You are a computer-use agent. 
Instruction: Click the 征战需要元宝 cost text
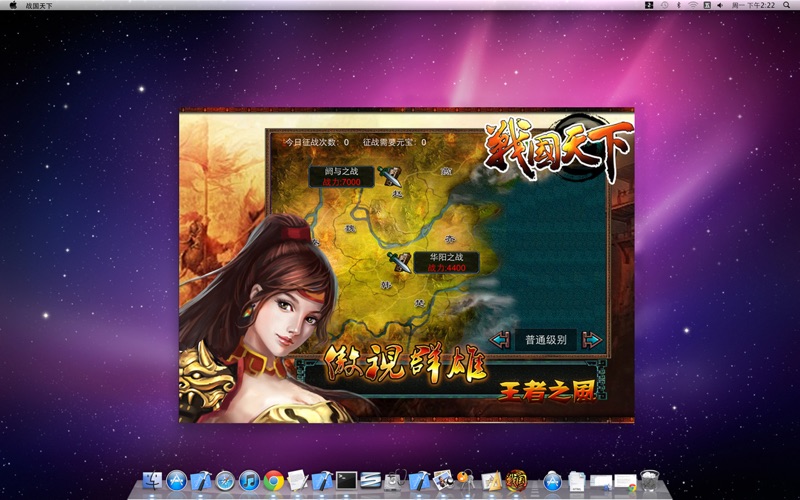[394, 142]
